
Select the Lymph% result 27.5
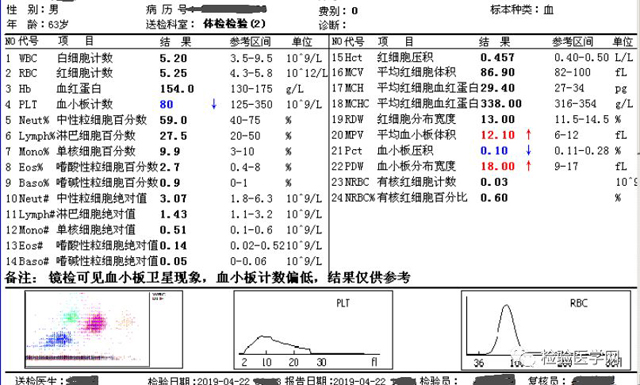coord(173,136)
